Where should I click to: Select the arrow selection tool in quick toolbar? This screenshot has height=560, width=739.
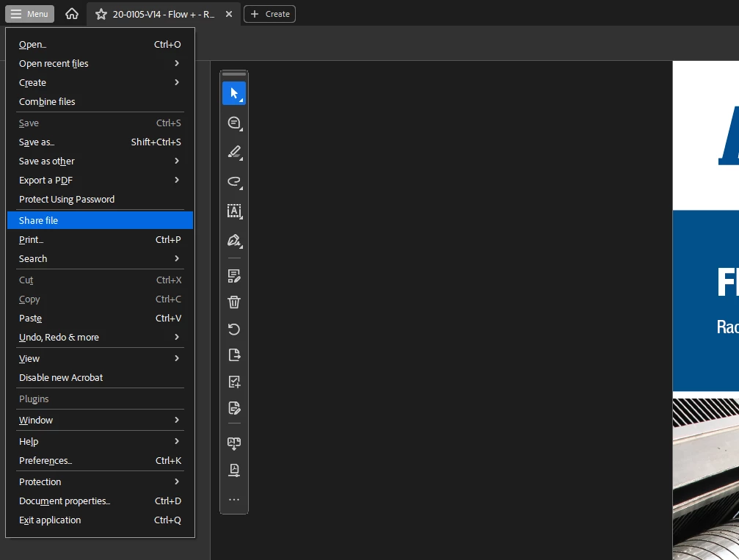tap(234, 93)
